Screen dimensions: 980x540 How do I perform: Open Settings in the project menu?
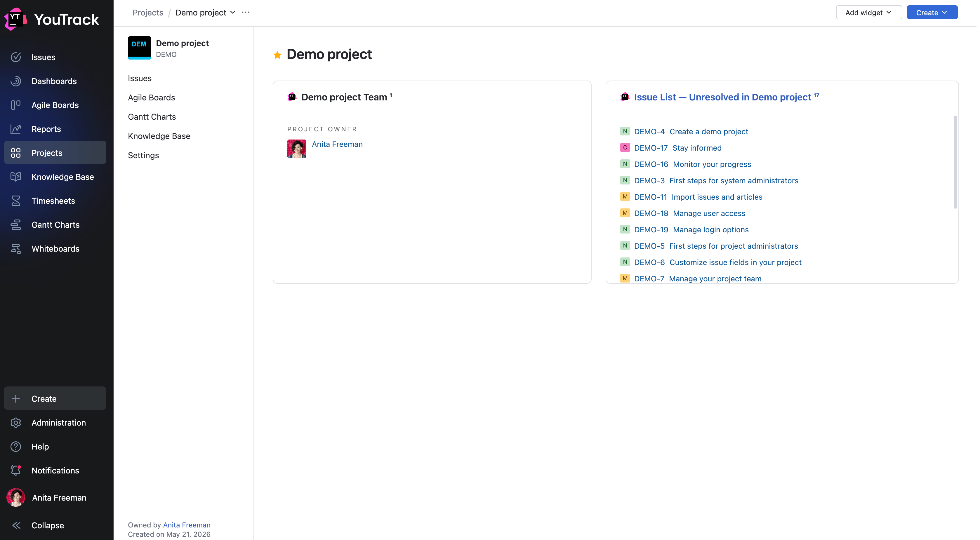coord(143,155)
